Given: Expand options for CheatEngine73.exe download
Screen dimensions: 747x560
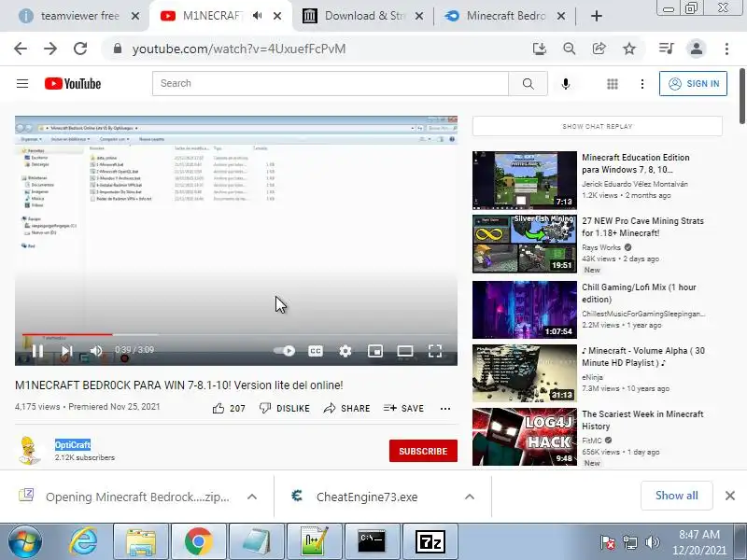Looking at the screenshot, I should point(470,497).
